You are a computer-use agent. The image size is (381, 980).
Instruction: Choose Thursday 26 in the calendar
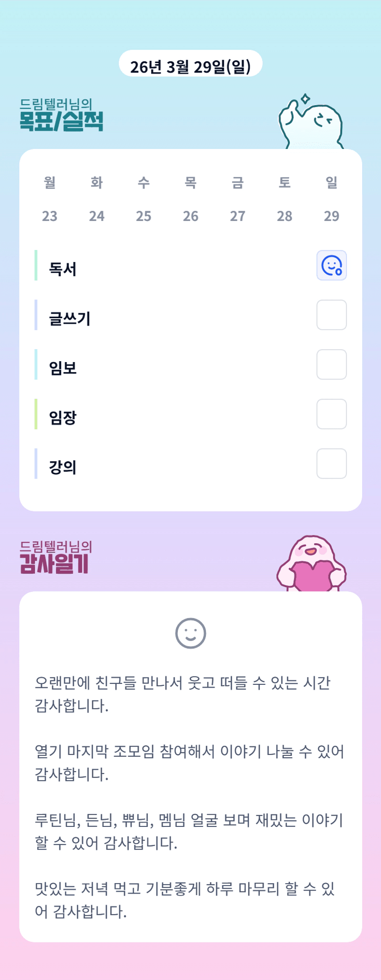pyautogui.click(x=191, y=216)
